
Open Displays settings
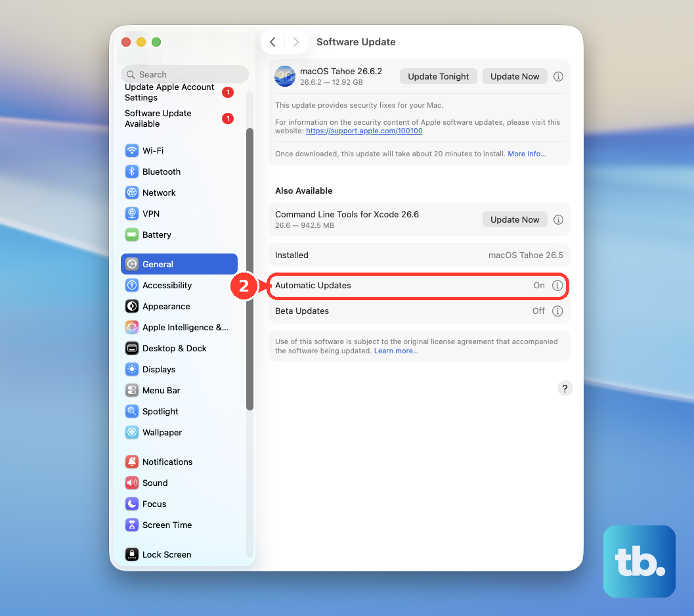coord(179,369)
